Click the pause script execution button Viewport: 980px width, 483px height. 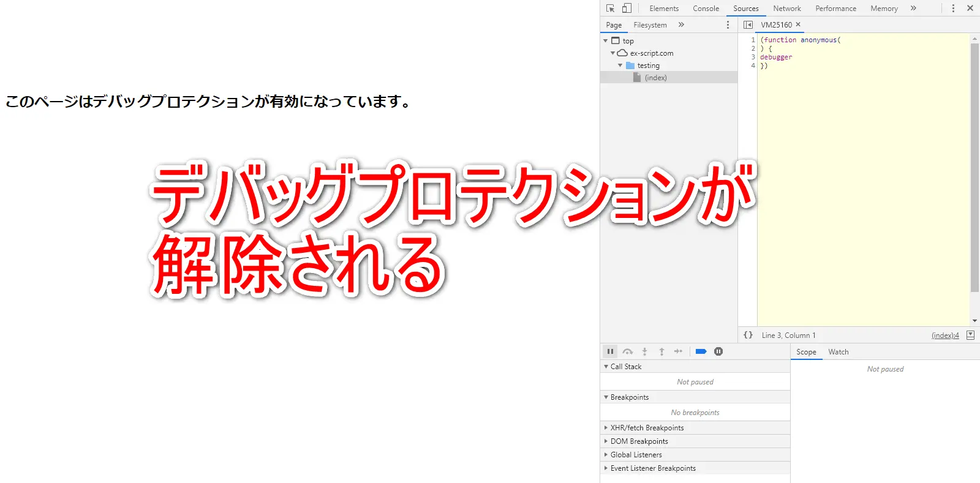pos(610,351)
